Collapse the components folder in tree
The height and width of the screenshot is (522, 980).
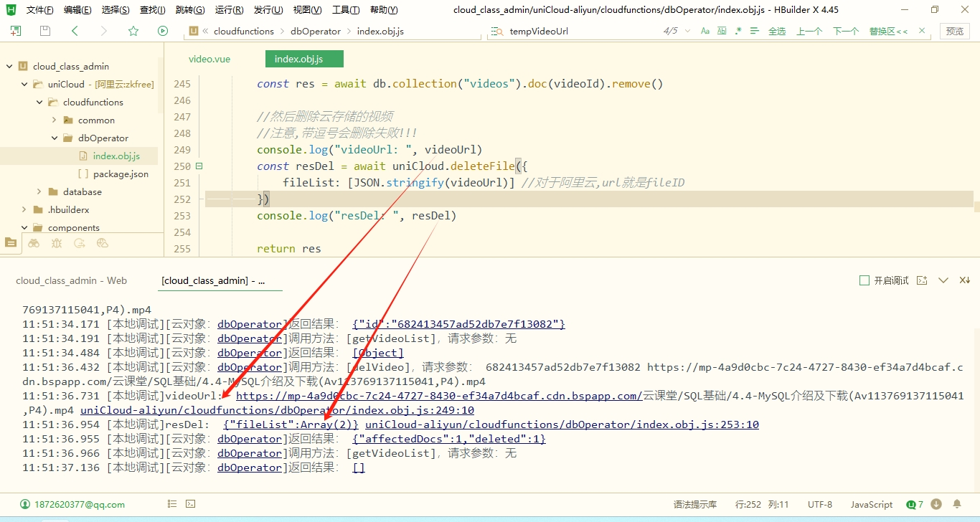coord(24,227)
